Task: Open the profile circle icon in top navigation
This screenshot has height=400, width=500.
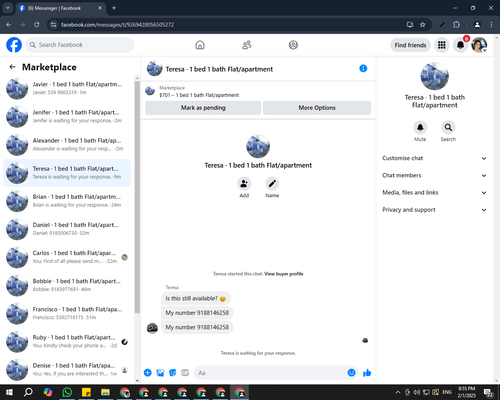Action: click(x=293, y=45)
